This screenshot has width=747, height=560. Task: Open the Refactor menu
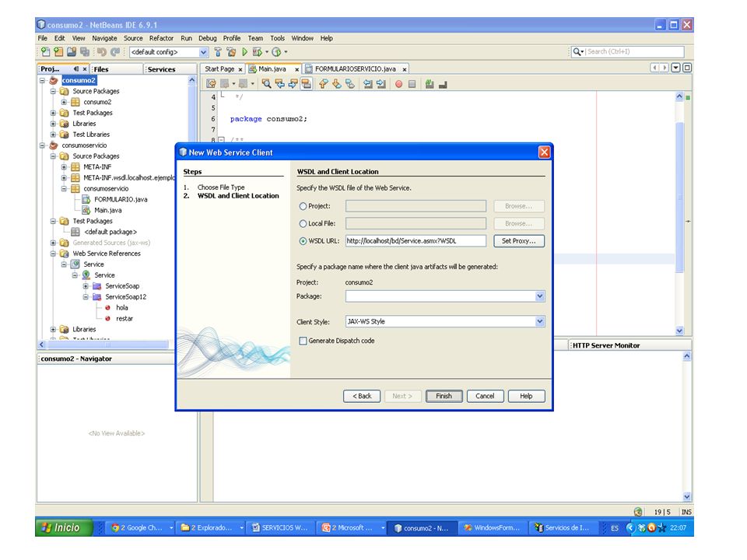point(161,38)
